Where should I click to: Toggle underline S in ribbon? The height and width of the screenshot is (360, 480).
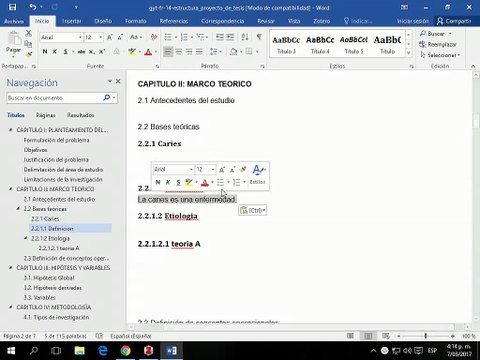(65, 52)
